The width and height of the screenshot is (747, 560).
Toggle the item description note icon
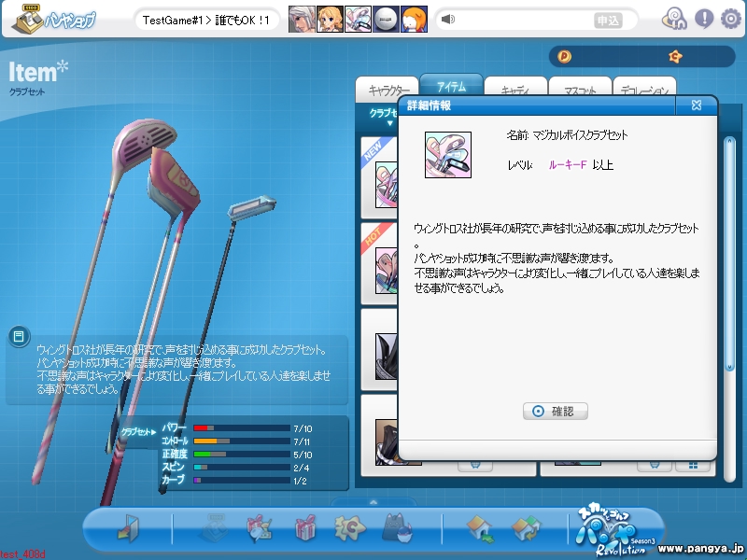point(19,337)
